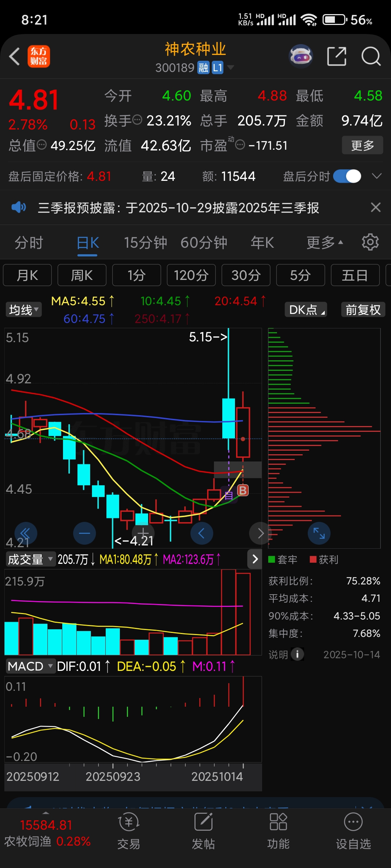Collapse the 更多 period menu
The height and width of the screenshot is (868, 391).
(x=325, y=243)
